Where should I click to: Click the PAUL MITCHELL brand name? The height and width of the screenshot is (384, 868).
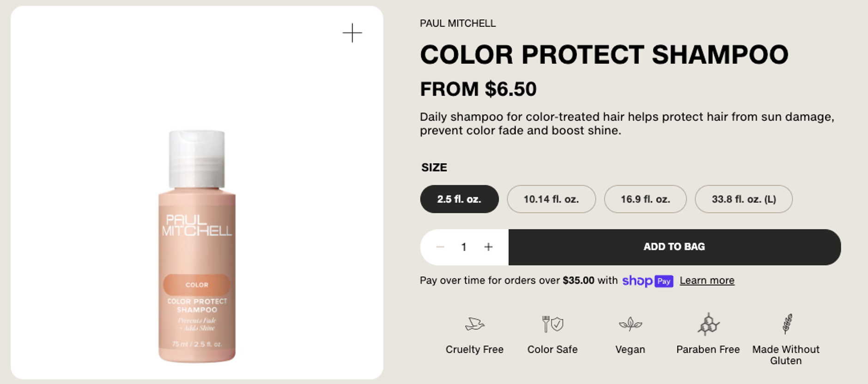point(457,23)
